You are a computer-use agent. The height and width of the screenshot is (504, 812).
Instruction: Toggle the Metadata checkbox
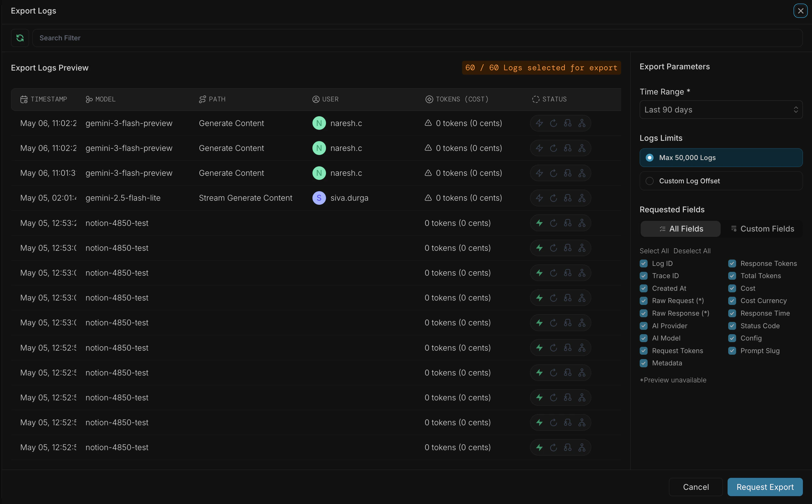pos(644,363)
